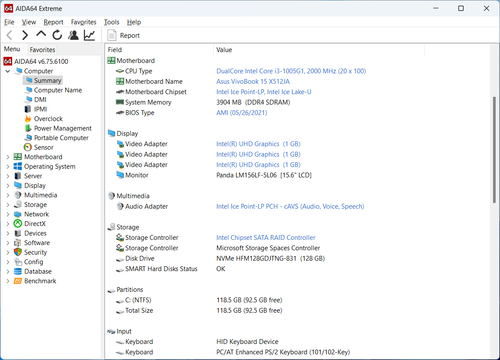Open the Report menu
The height and width of the screenshot is (360, 500).
coord(53,22)
